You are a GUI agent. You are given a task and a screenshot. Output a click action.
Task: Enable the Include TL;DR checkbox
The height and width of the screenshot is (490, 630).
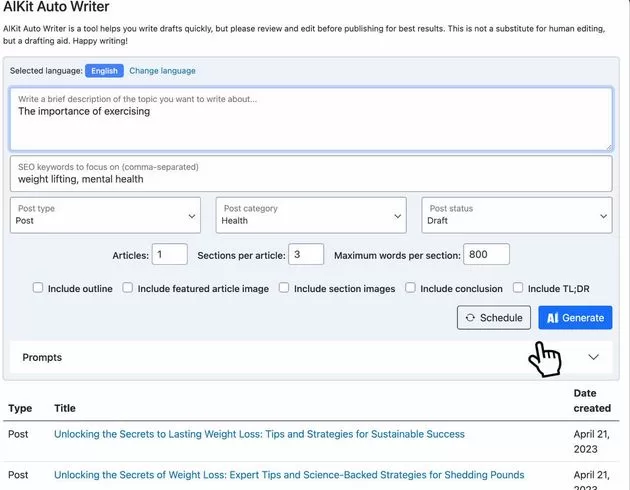coord(518,288)
